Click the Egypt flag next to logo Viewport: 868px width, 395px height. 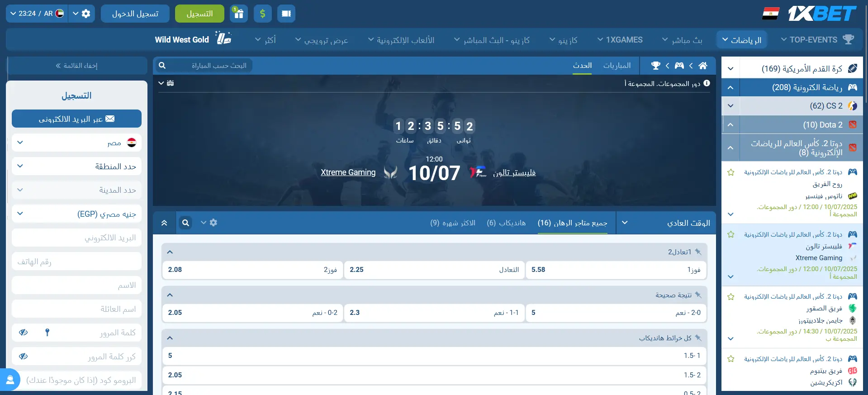pyautogui.click(x=770, y=14)
